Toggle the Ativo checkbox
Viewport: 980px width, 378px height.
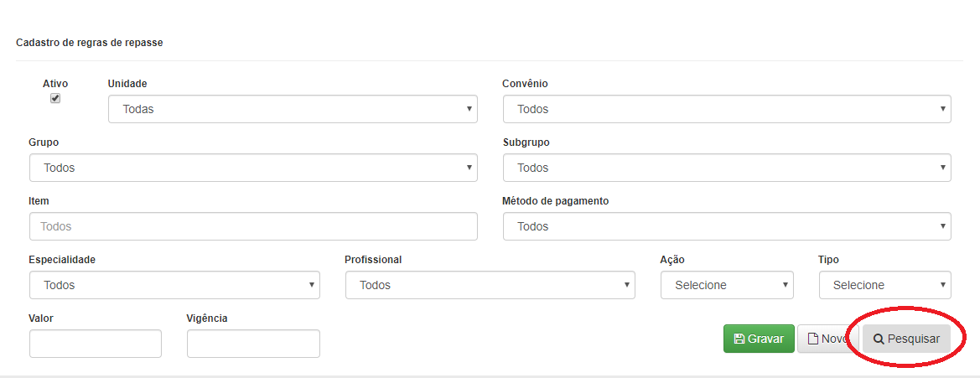click(55, 98)
